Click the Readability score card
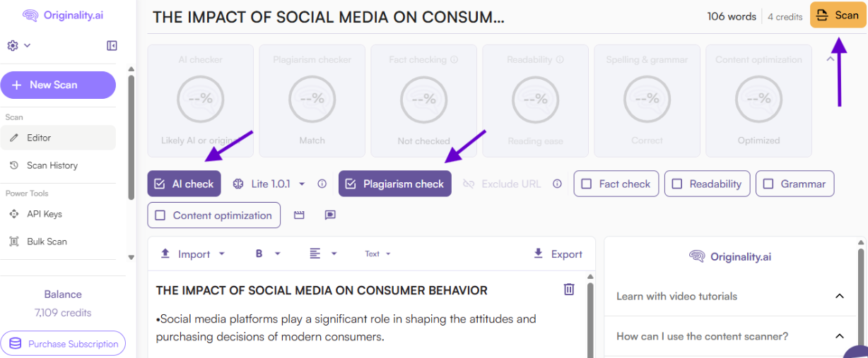868x358 pixels. (536, 100)
